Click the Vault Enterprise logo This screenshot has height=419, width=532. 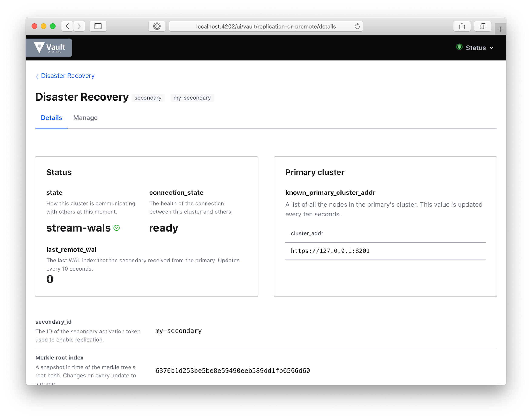point(48,47)
